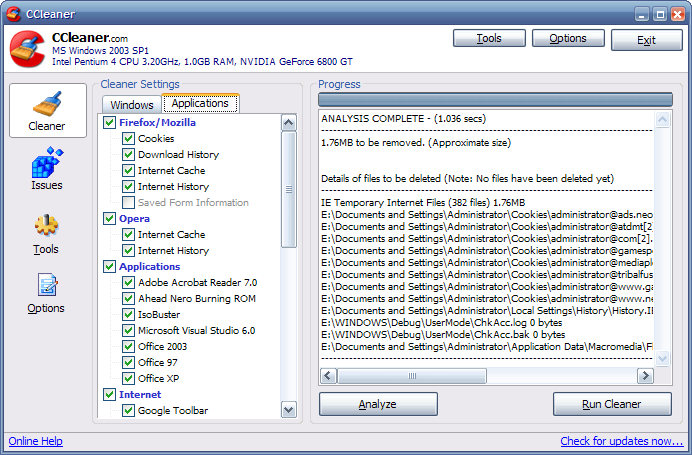This screenshot has height=455, width=692.
Task: Uncheck Office 2003 checkbox
Action: click(128, 346)
